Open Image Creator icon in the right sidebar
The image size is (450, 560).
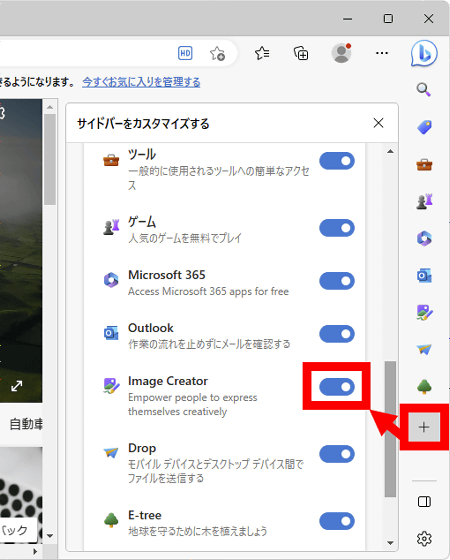pos(424,312)
